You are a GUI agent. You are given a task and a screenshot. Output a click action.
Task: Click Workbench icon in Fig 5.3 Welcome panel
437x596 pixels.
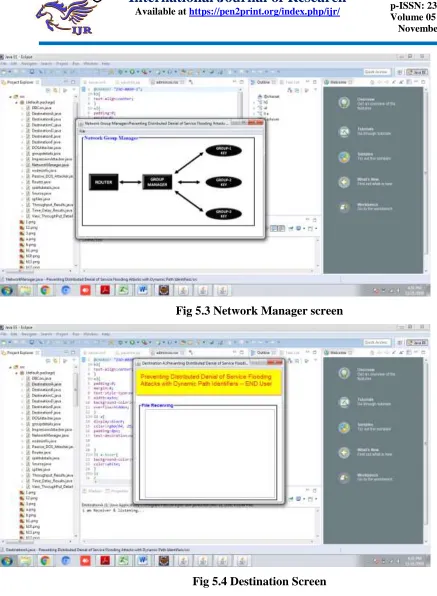coord(344,207)
